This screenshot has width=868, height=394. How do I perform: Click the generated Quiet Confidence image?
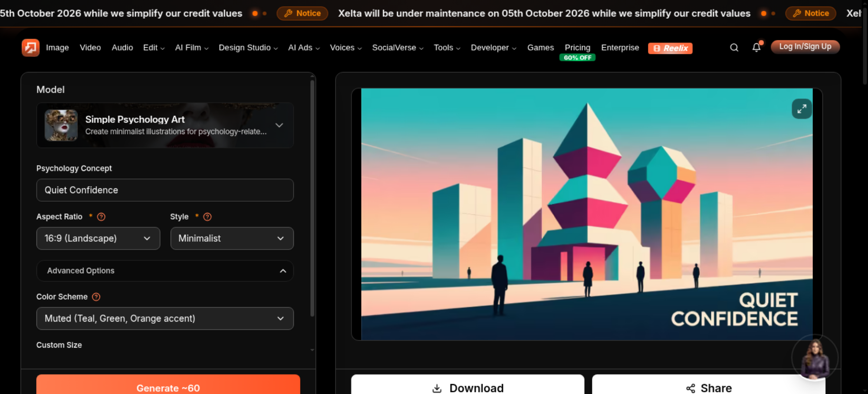pos(587,214)
